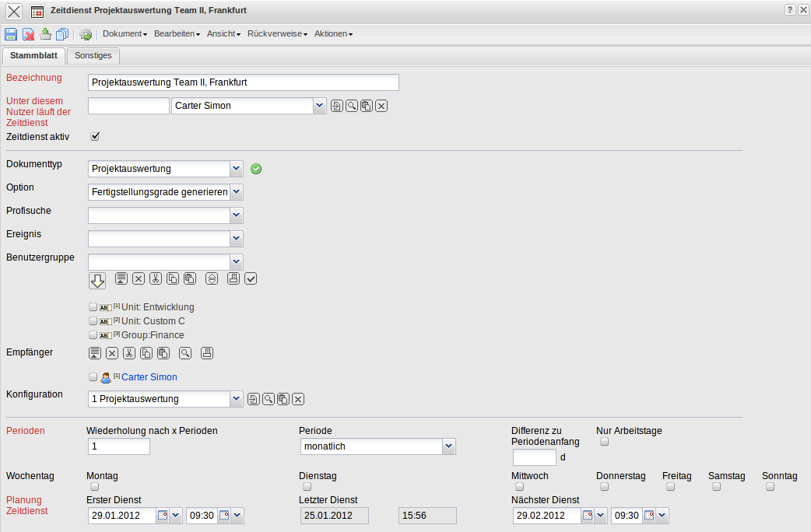This screenshot has width=811, height=532.
Task: Click the magnifier icon next to Carter Simon dropdown
Action: [352, 106]
